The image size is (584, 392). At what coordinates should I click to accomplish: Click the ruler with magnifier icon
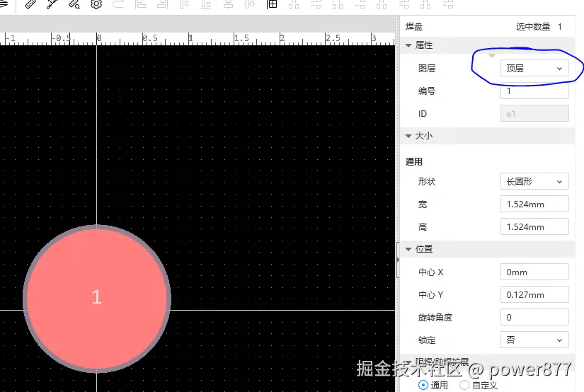pos(74,4)
